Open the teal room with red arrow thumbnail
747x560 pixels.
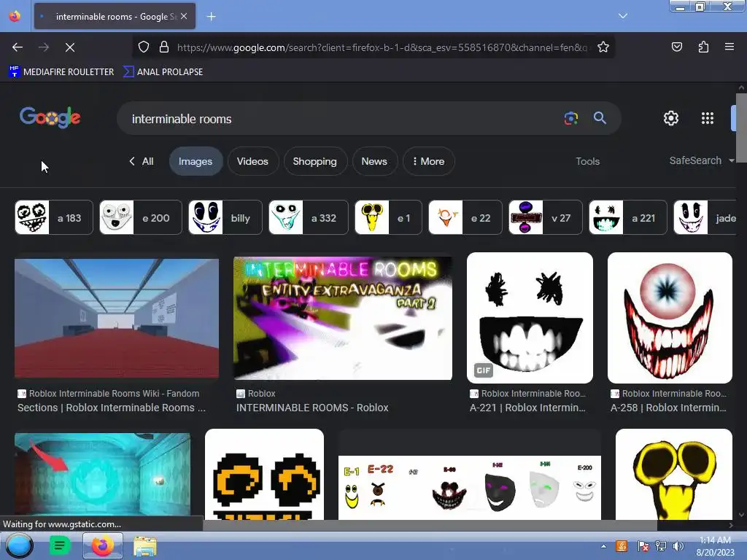pos(102,474)
